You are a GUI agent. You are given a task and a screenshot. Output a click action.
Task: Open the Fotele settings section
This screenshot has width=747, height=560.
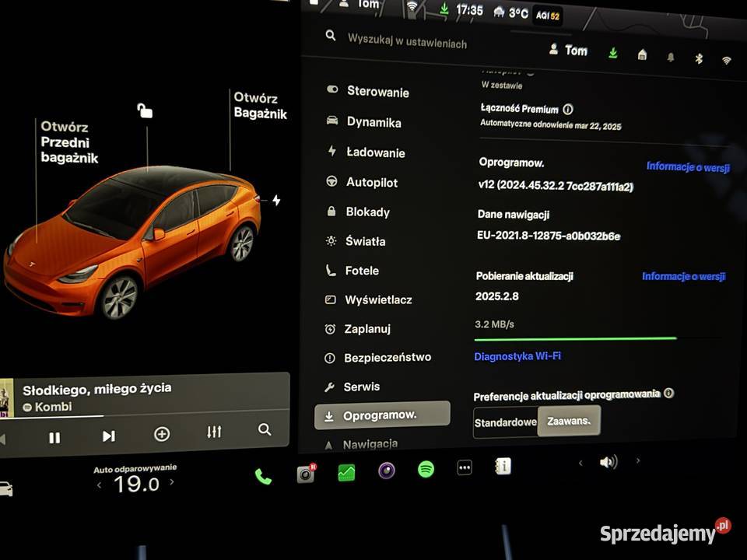tap(352, 271)
